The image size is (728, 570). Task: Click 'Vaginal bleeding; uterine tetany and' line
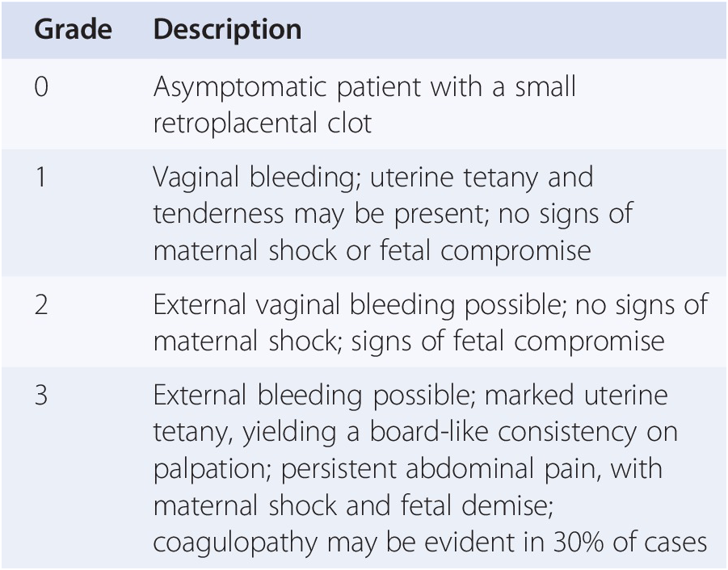(373, 178)
